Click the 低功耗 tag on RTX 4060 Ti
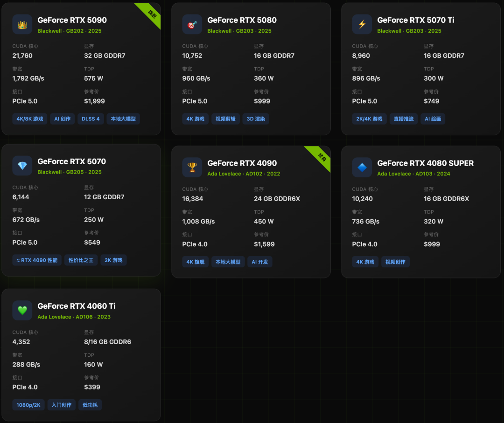Screen dimensions: 504x423 point(90,405)
